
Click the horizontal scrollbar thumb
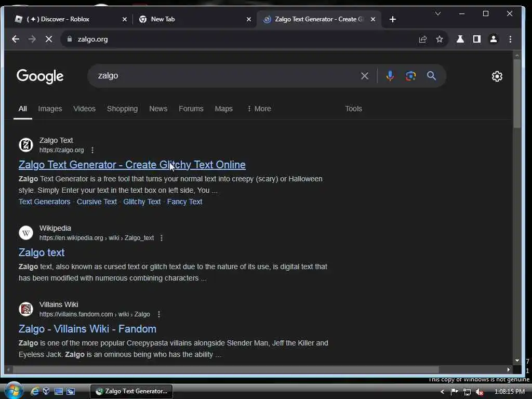click(x=225, y=369)
